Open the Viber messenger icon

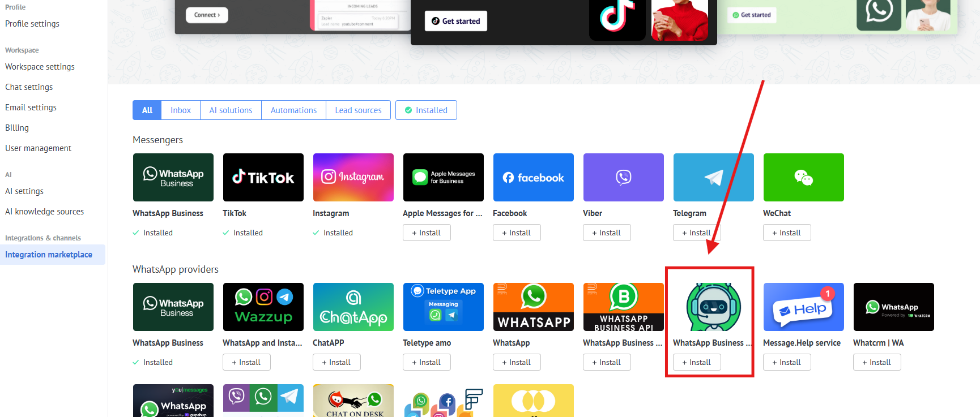pyautogui.click(x=623, y=177)
